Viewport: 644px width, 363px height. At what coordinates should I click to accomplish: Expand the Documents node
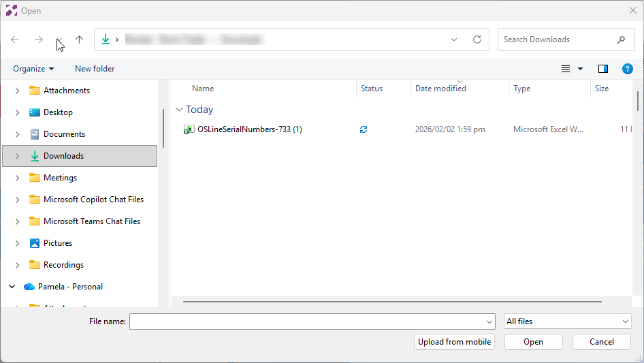tap(17, 134)
